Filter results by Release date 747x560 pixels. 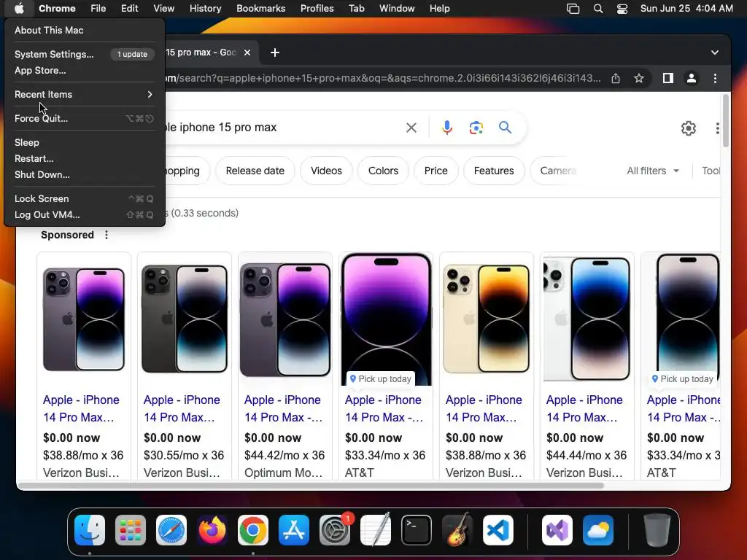click(255, 171)
